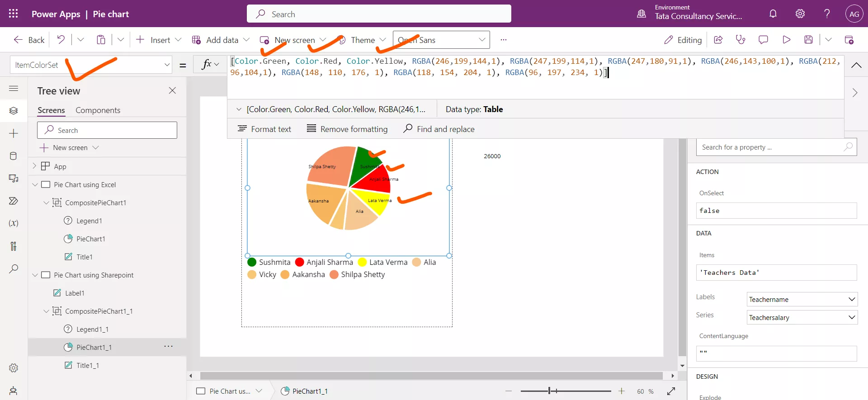Click zoom out minus button
Screen dimensions: 868x400
point(509,391)
